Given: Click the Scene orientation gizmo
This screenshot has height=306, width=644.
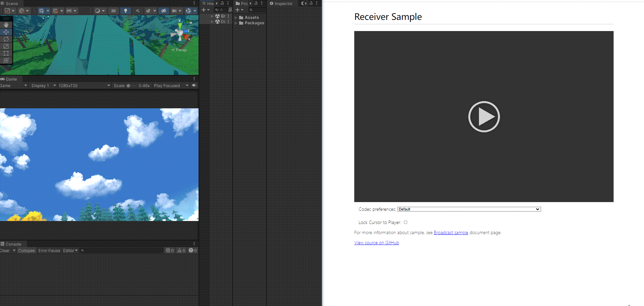Looking at the screenshot, I should 180,34.
